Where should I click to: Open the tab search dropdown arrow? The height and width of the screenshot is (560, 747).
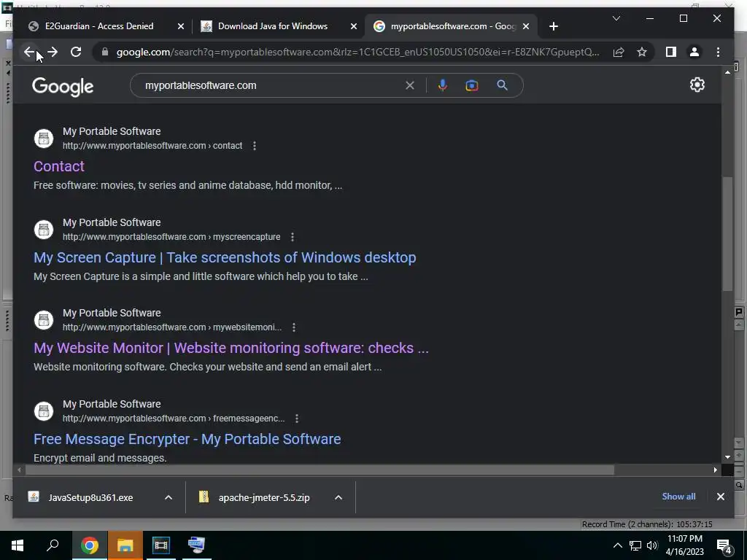point(616,18)
